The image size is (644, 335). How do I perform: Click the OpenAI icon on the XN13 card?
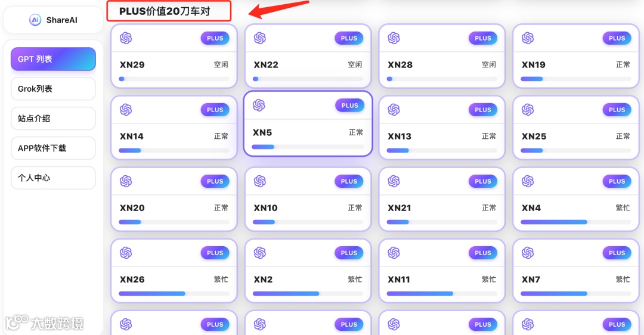pos(394,110)
